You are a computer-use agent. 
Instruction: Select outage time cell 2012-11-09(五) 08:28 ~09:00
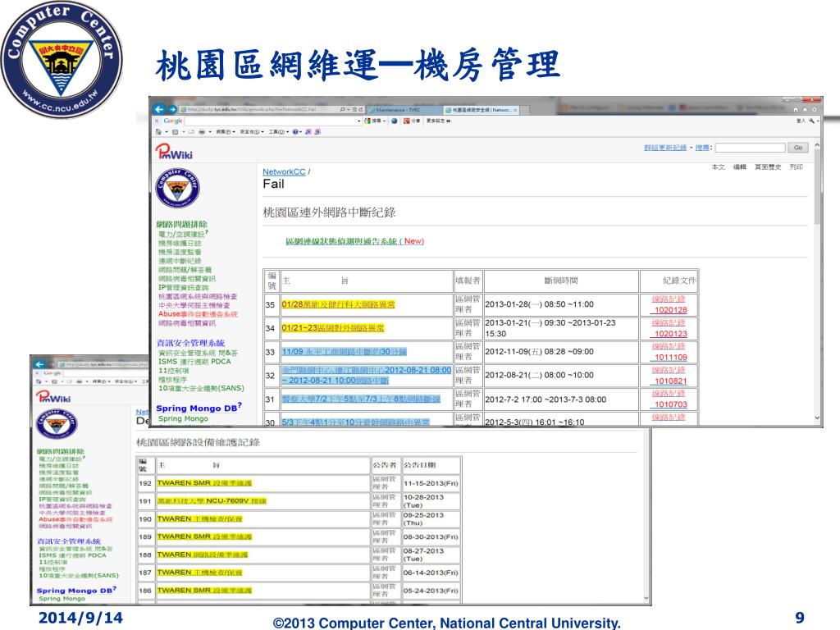point(561,352)
